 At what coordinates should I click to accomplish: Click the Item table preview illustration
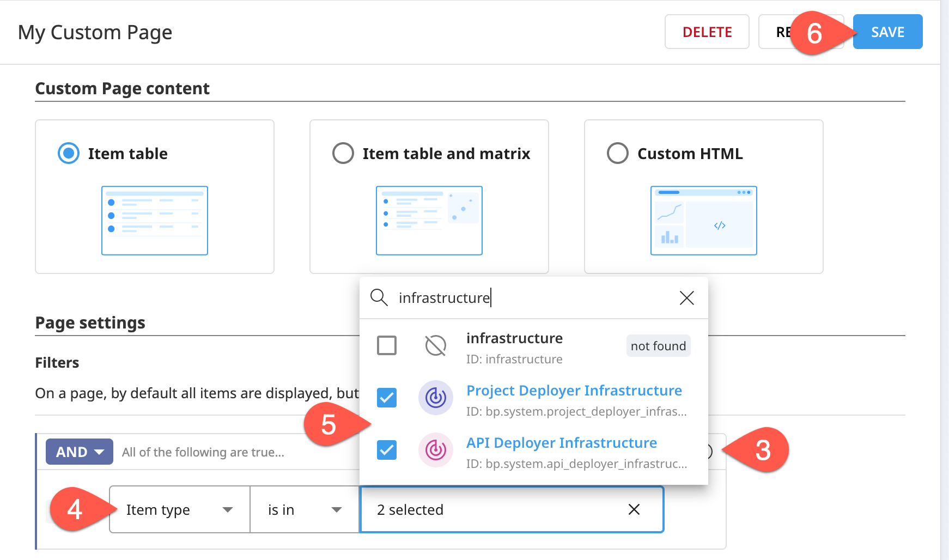tap(154, 220)
